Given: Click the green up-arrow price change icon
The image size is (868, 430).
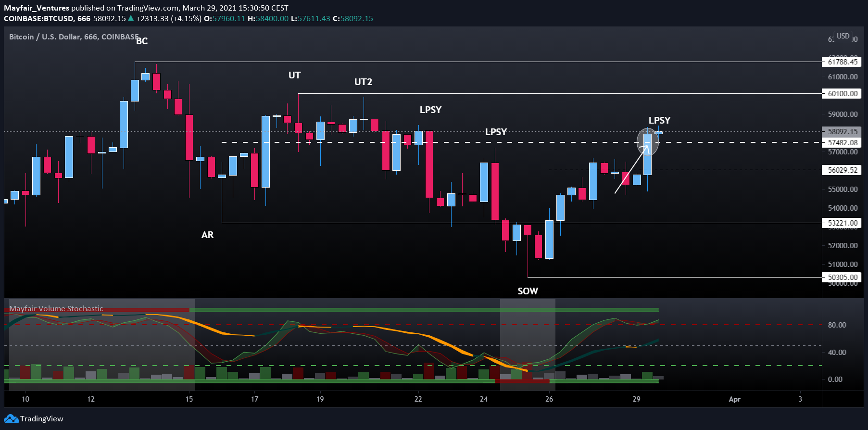Looking at the screenshot, I should point(131,18).
